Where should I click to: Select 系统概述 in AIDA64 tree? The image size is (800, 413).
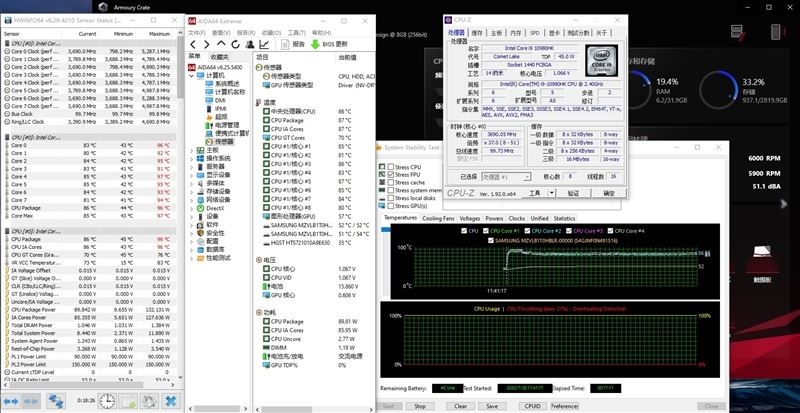click(x=222, y=84)
